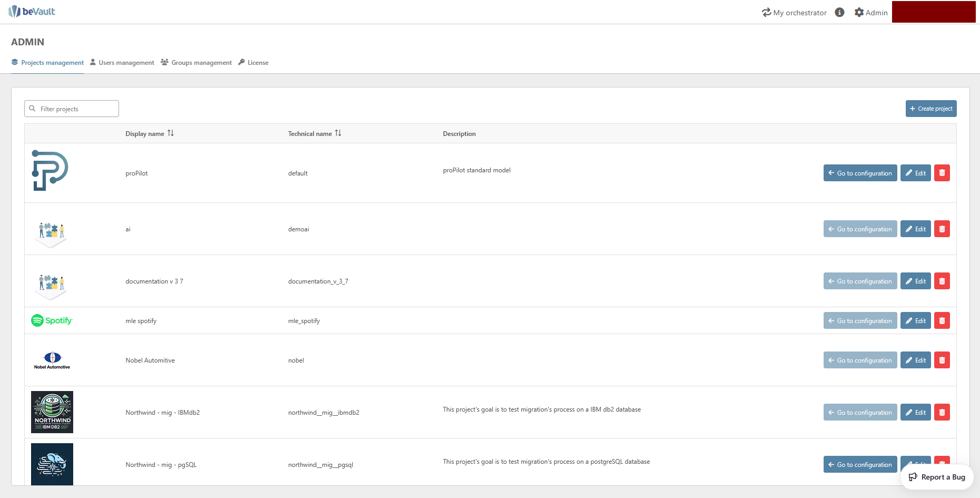This screenshot has height=498, width=980.
Task: Click the Create project button
Action: (x=930, y=109)
